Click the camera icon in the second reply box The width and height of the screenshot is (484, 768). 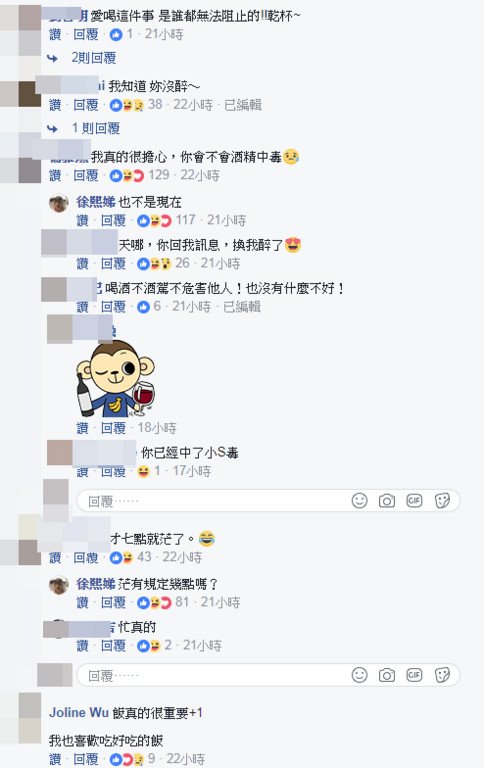click(x=387, y=675)
